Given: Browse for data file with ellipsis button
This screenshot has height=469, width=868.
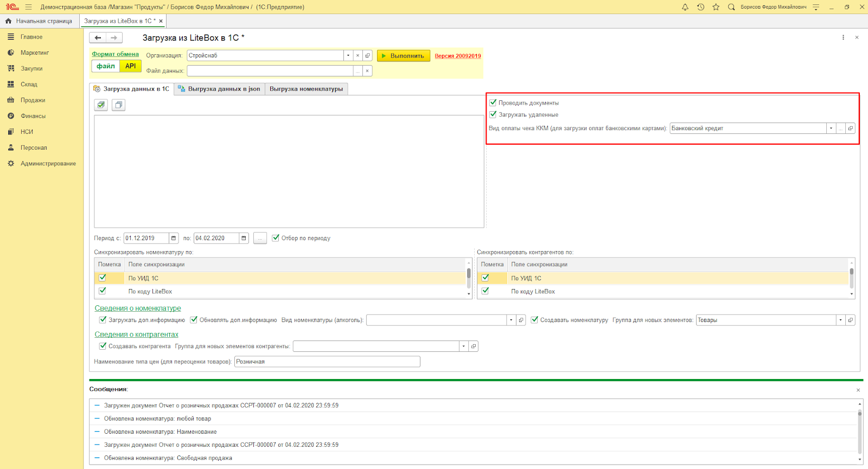Looking at the screenshot, I should pyautogui.click(x=358, y=70).
